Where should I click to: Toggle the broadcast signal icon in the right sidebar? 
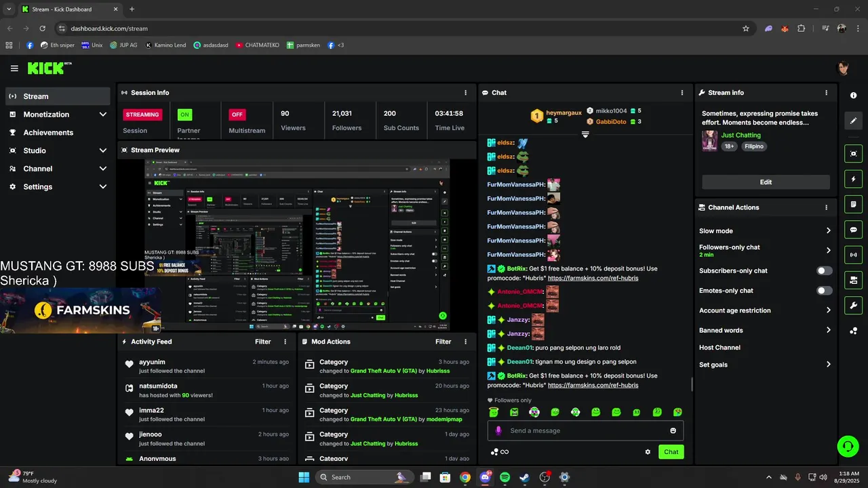854,255
